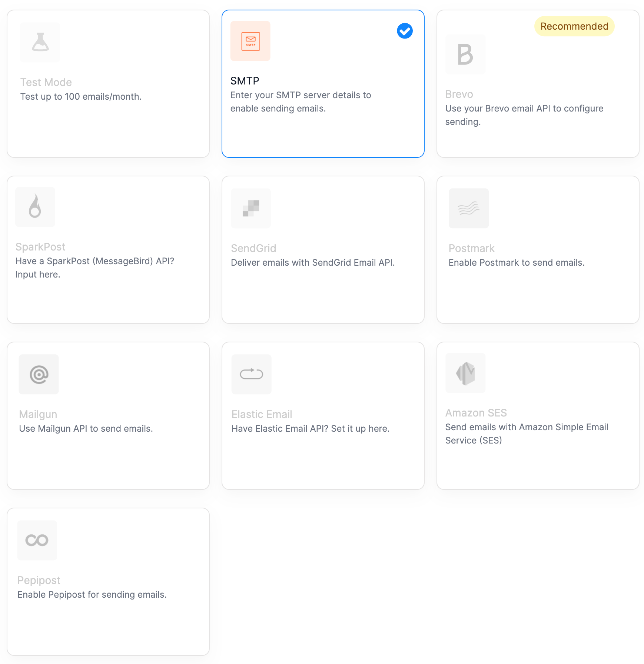Viewport: 644px width, 664px height.
Task: Click the Mailgun @ symbol icon
Action: [39, 374]
